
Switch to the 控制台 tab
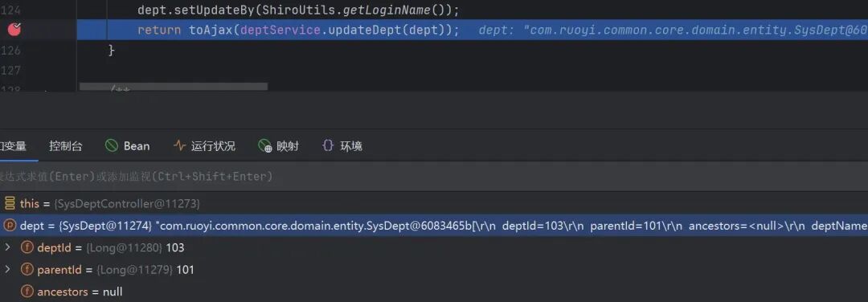pos(66,146)
